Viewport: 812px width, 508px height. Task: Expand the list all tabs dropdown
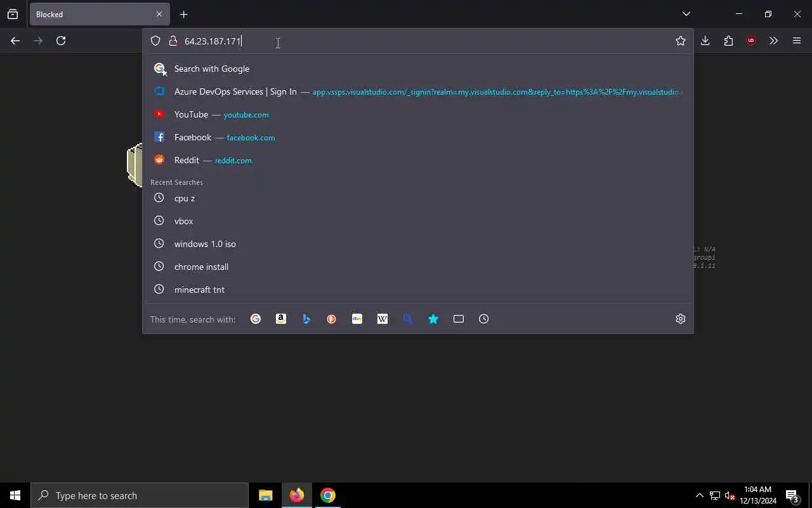(x=686, y=14)
